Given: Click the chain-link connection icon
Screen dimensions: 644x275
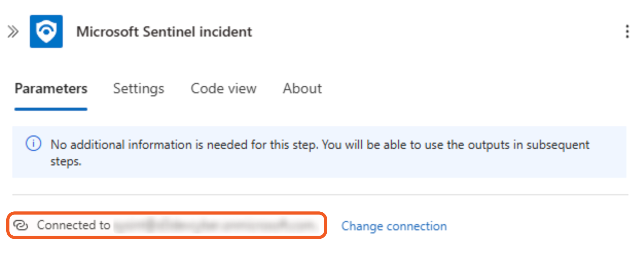Looking at the screenshot, I should click(21, 225).
